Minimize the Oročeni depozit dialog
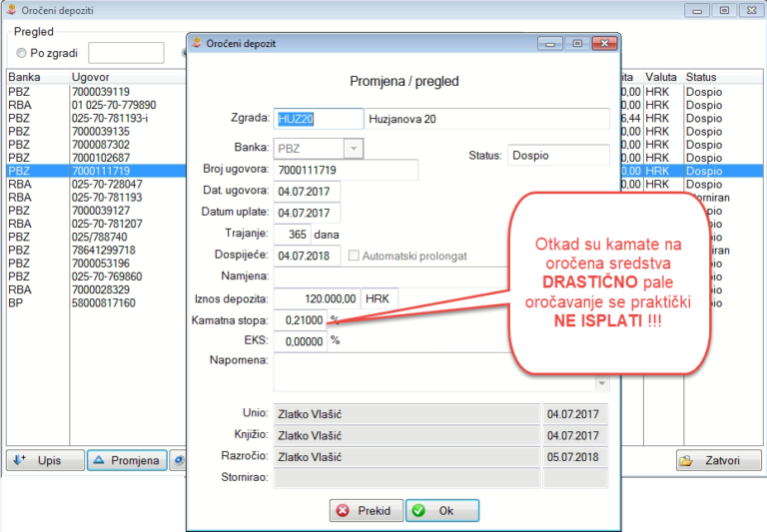The image size is (767, 532). tap(550, 44)
